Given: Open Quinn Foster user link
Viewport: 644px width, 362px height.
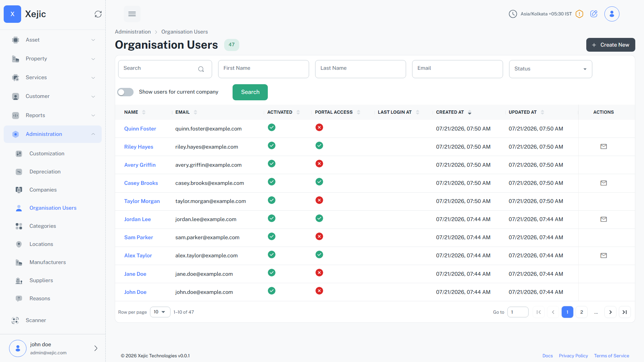Looking at the screenshot, I should (140, 129).
